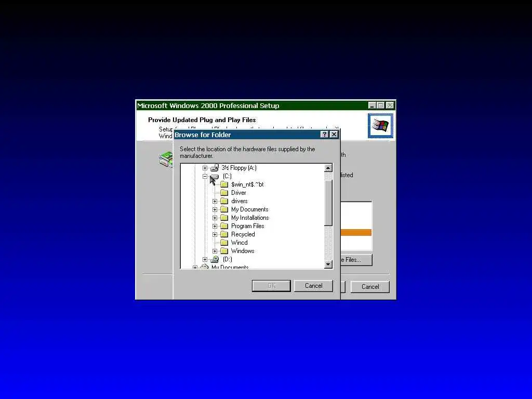Click the Windows flag logo in Setup window

coord(380,126)
